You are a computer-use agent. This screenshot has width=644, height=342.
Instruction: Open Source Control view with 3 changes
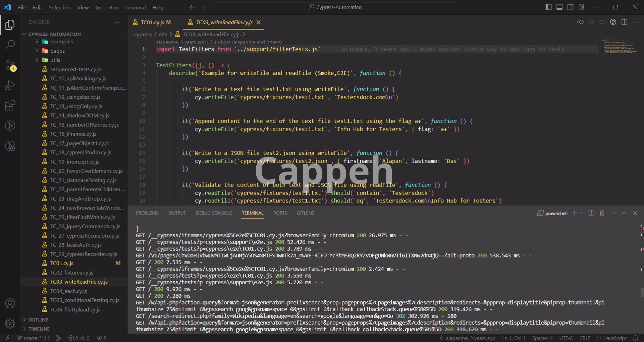click(x=10, y=65)
